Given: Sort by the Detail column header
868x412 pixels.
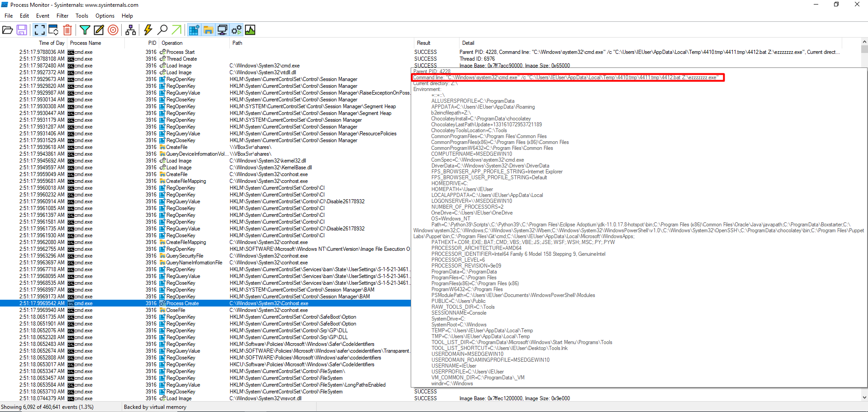Looking at the screenshot, I should (650, 43).
